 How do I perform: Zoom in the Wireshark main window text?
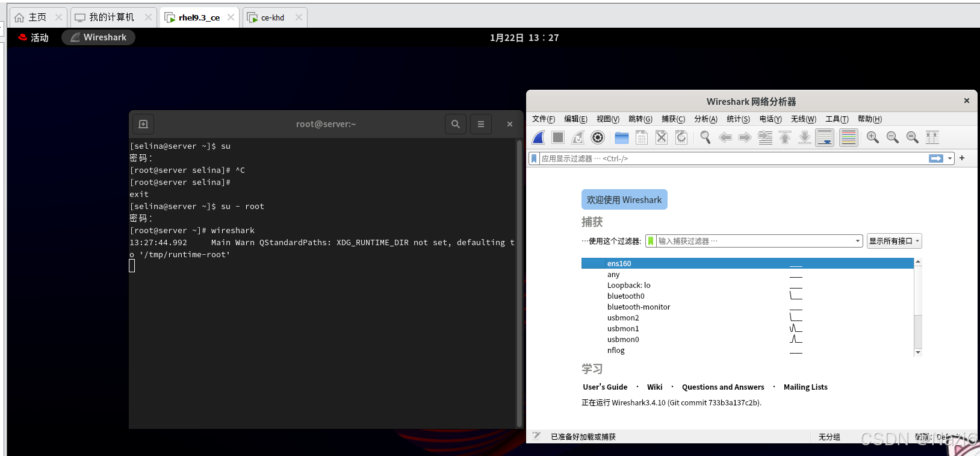coord(873,138)
